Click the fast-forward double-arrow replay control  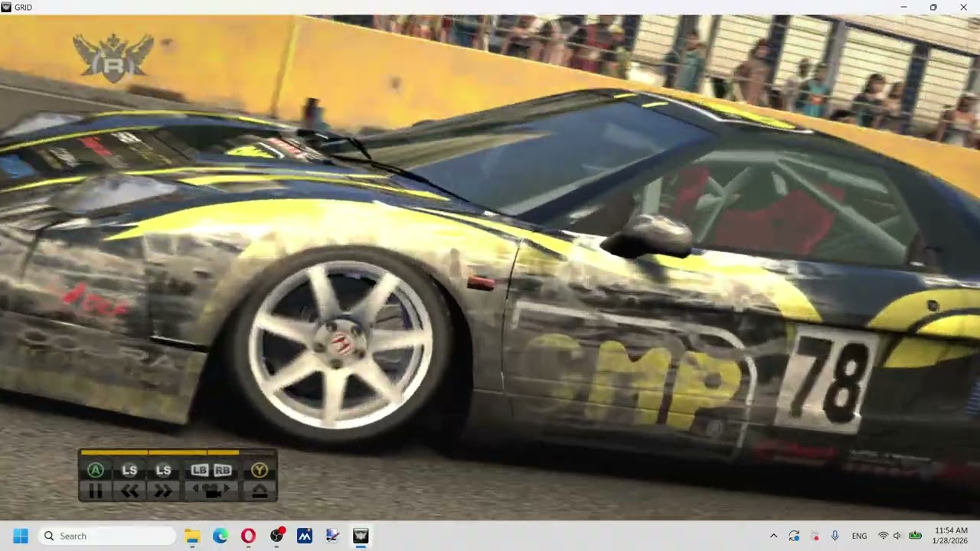pos(163,491)
